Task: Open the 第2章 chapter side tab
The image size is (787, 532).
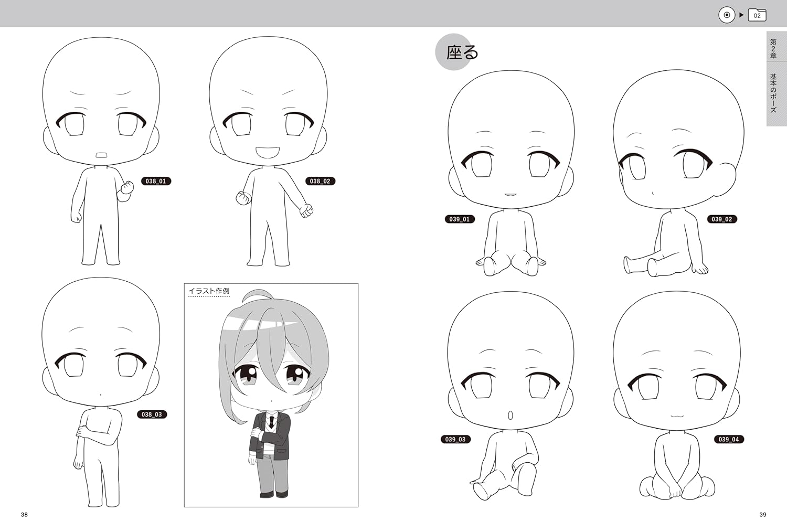Action: point(773,48)
